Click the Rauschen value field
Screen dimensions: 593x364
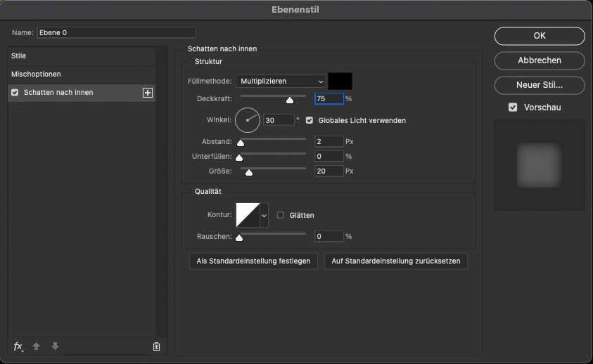click(329, 236)
